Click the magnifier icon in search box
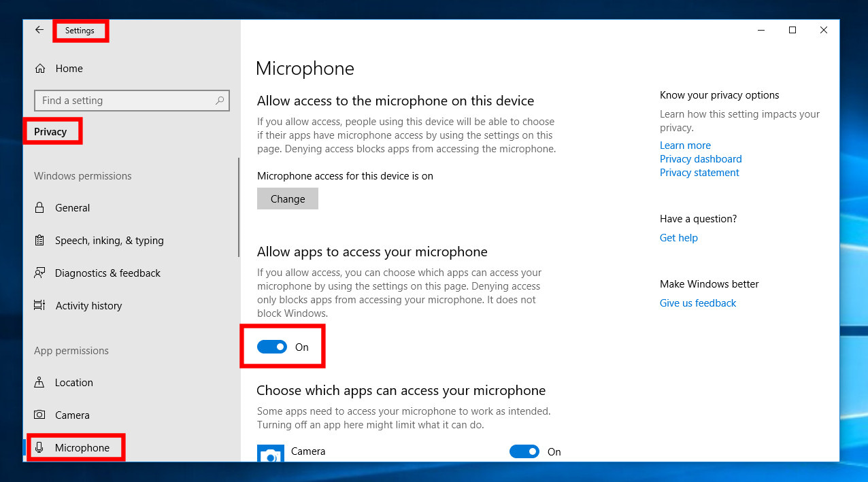 tap(220, 101)
